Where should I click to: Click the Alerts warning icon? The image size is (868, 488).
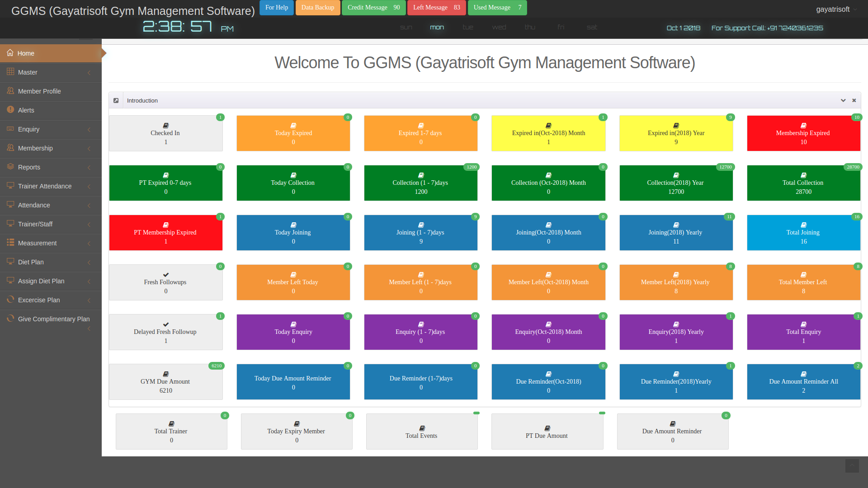pos(10,109)
